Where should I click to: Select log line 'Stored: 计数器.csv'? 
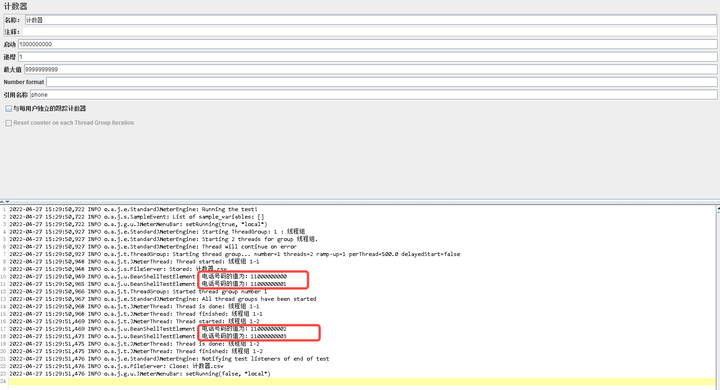click(118, 269)
